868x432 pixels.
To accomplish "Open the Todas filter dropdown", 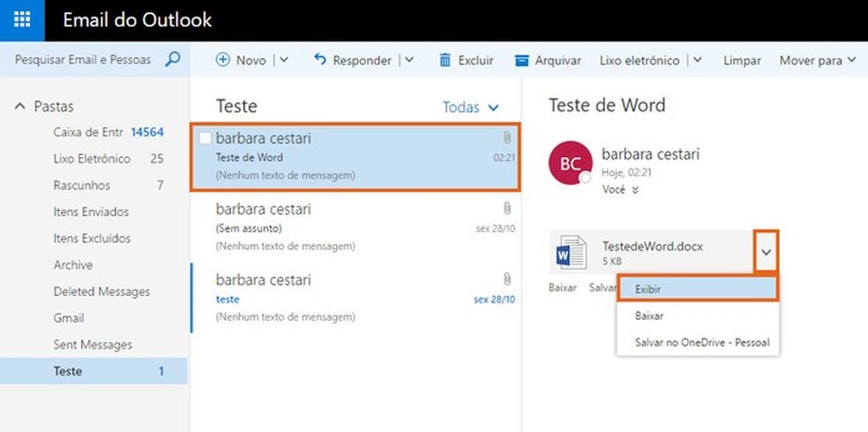I will [x=470, y=108].
